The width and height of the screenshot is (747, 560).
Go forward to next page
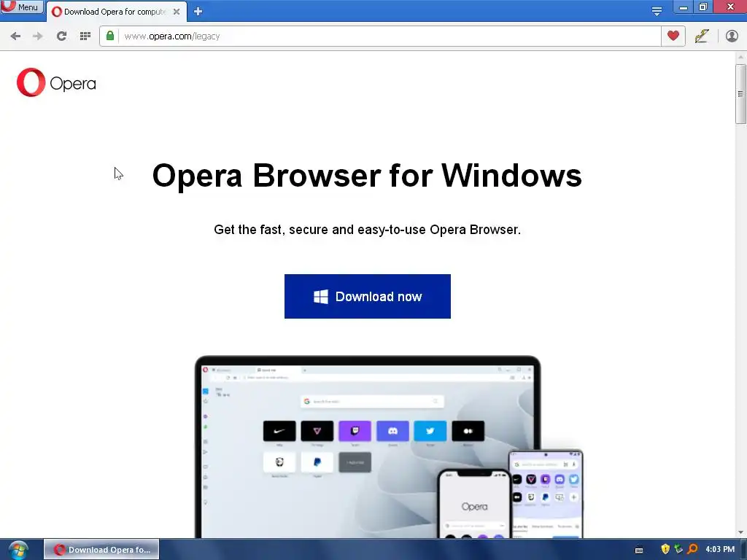[38, 36]
